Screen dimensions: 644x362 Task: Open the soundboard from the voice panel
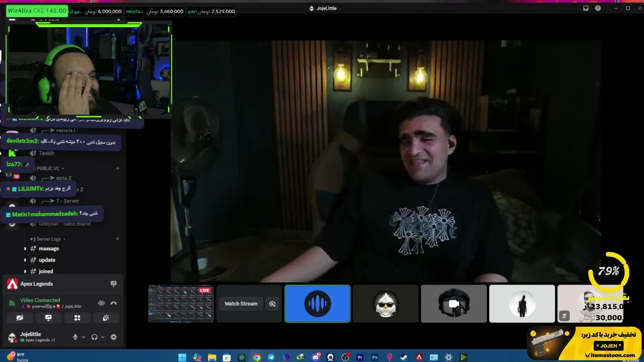(106, 318)
